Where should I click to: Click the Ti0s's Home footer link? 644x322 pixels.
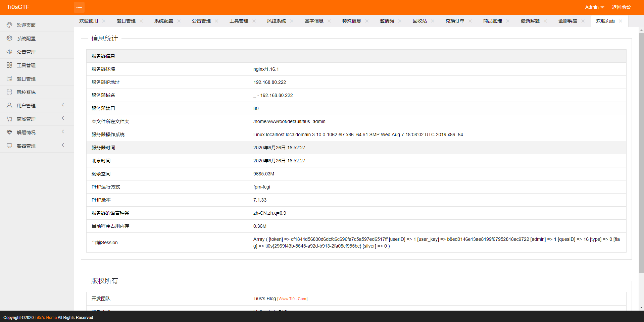pyautogui.click(x=45, y=317)
